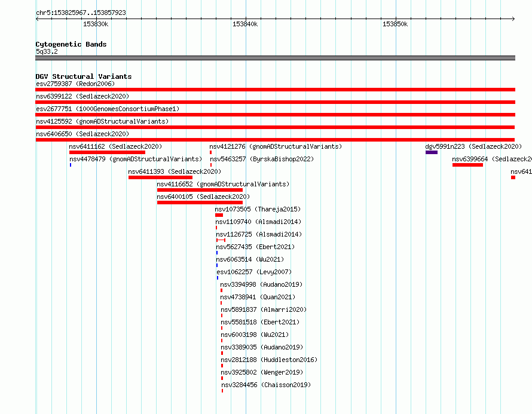Click the red bracket glyph under nsv1126725

tap(221, 240)
